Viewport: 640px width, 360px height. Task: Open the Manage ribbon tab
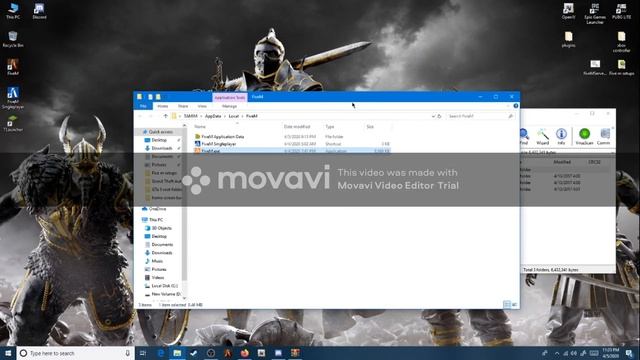tap(229, 106)
